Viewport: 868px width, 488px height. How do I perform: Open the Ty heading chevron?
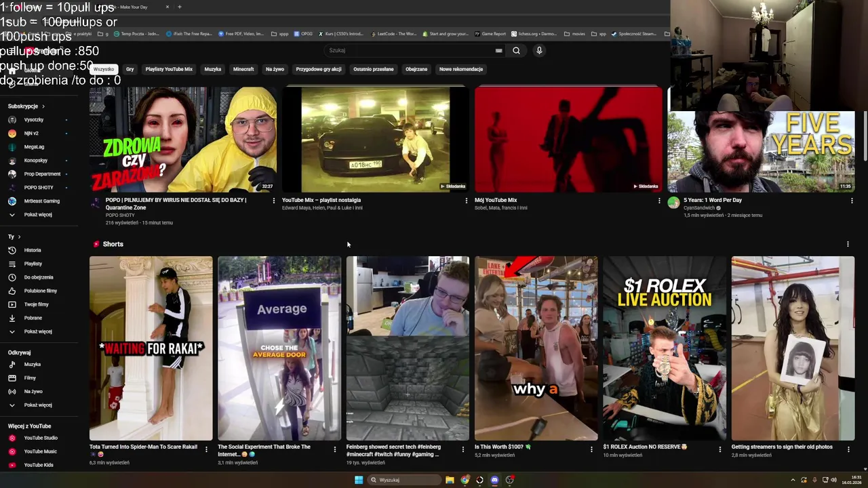coord(19,237)
